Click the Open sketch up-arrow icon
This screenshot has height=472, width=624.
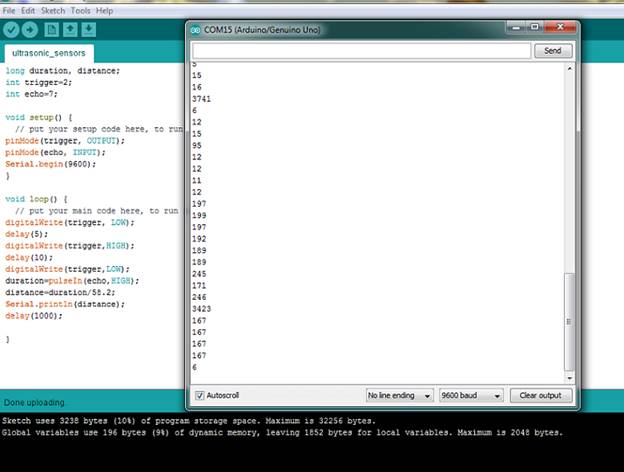[71, 30]
